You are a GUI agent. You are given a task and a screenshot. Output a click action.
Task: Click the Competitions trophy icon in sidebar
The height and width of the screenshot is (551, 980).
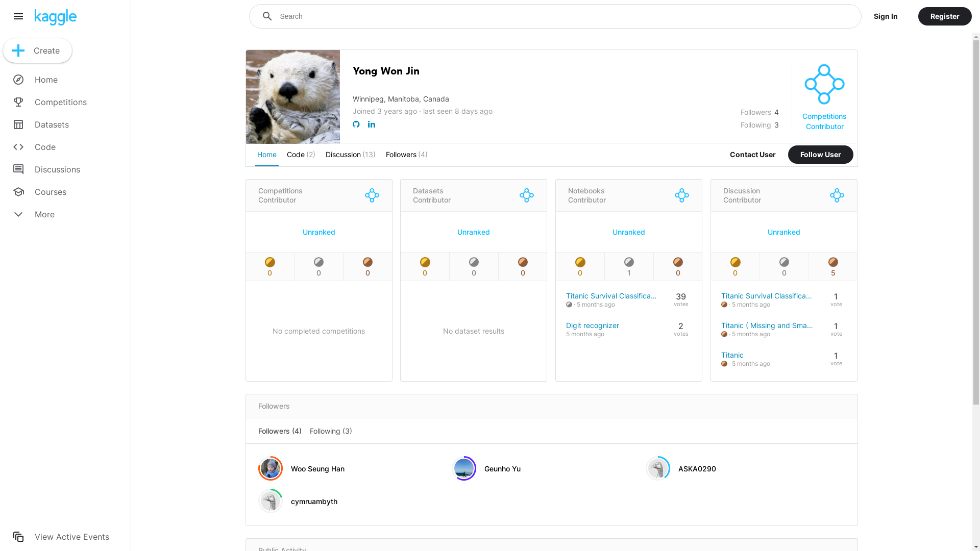(18, 102)
